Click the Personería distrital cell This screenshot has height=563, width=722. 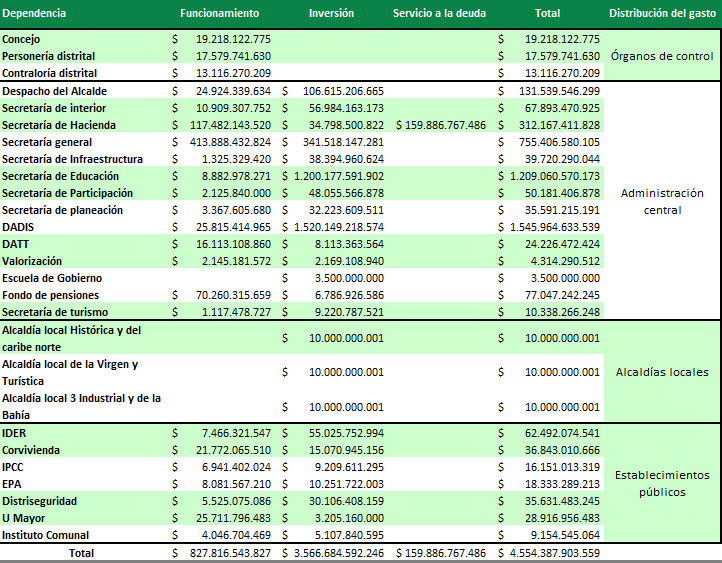(x=49, y=56)
